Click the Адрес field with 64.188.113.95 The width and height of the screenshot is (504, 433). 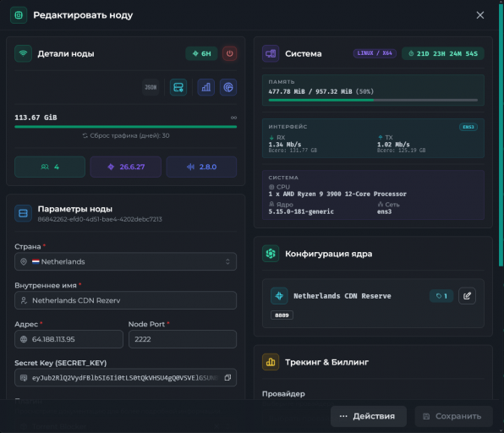[68, 339]
